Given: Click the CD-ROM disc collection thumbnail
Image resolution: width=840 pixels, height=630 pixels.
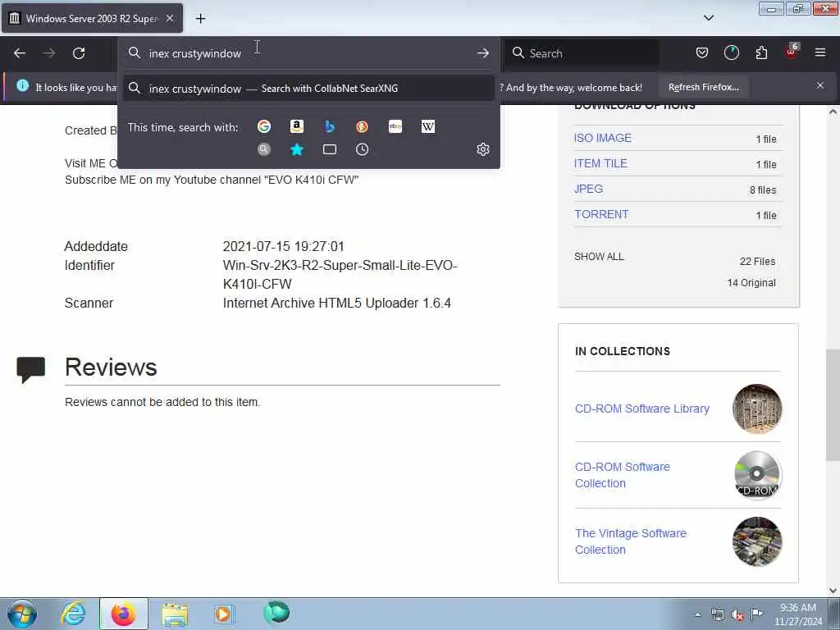Looking at the screenshot, I should pos(757,475).
